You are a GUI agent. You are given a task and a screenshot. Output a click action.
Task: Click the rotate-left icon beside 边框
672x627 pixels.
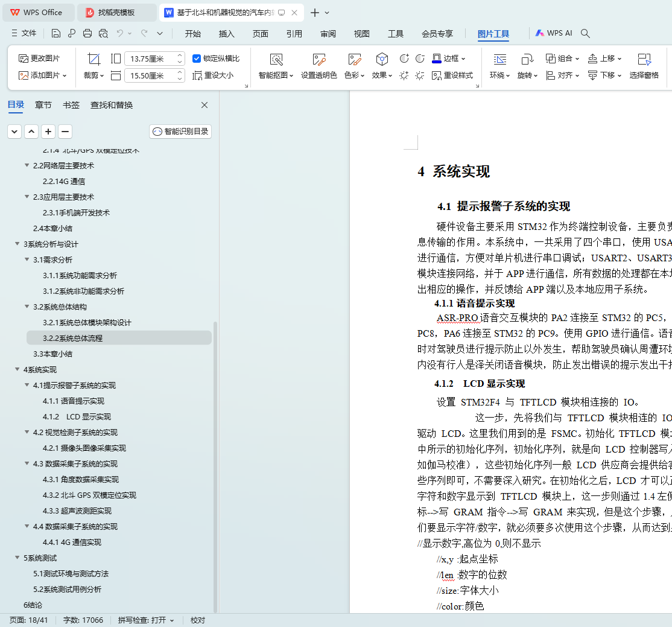point(404,59)
